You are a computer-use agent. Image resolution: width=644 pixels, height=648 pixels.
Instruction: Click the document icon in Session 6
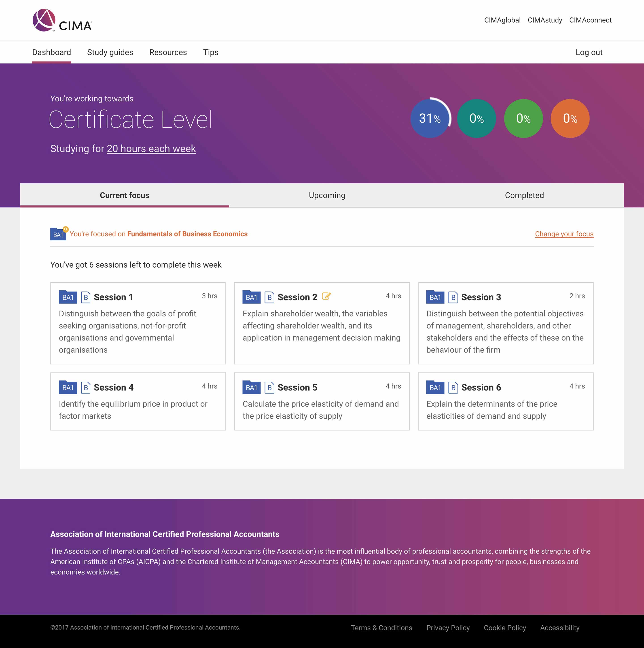453,387
